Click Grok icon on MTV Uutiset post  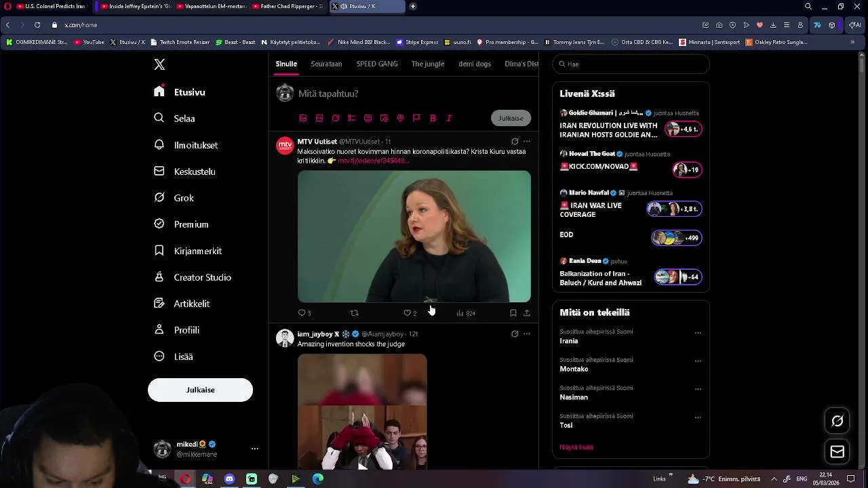click(515, 142)
